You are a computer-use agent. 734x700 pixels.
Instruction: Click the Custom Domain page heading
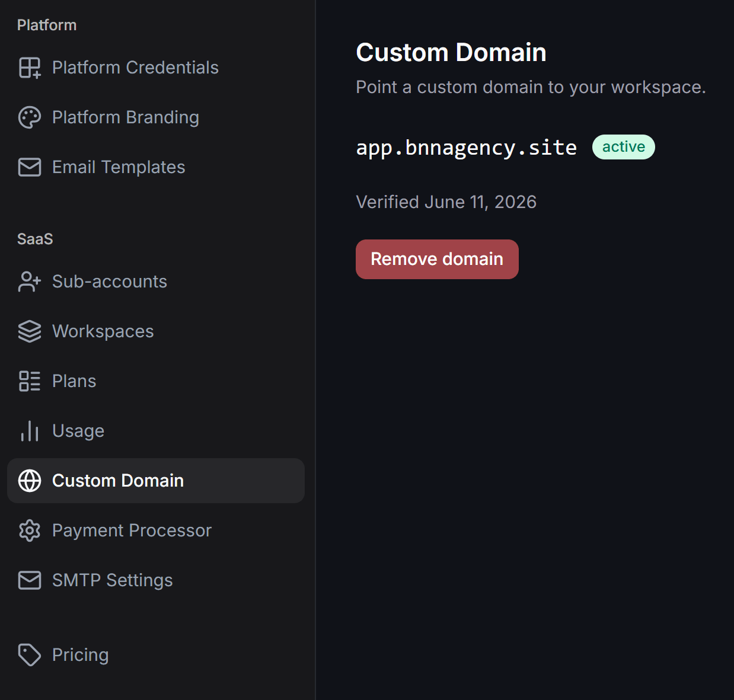pyautogui.click(x=451, y=52)
